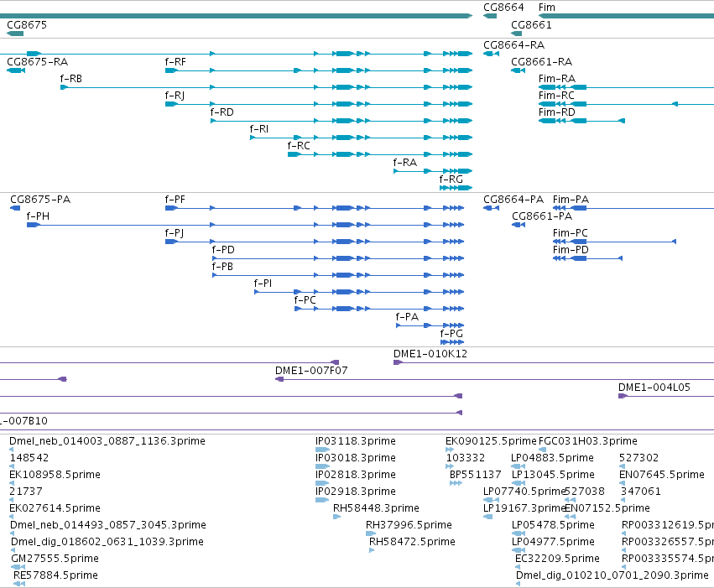714x588 pixels.
Task: Select protein f-PB label
Action: [x=222, y=267]
